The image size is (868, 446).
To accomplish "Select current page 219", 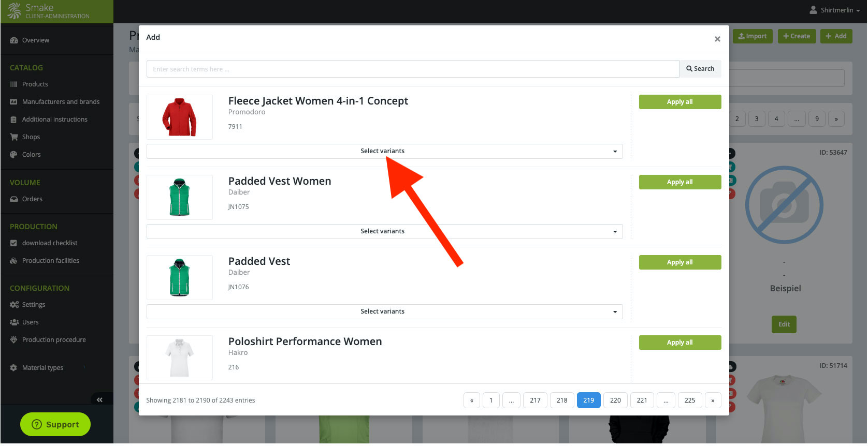I will (x=589, y=400).
